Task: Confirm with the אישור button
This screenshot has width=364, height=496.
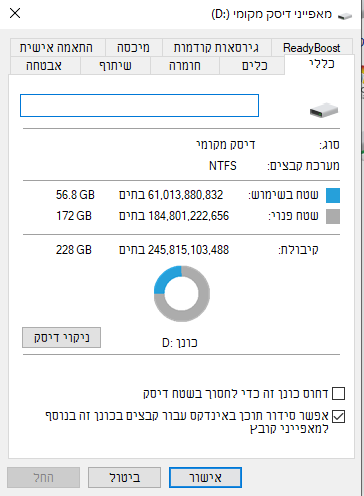Action: coord(205,478)
